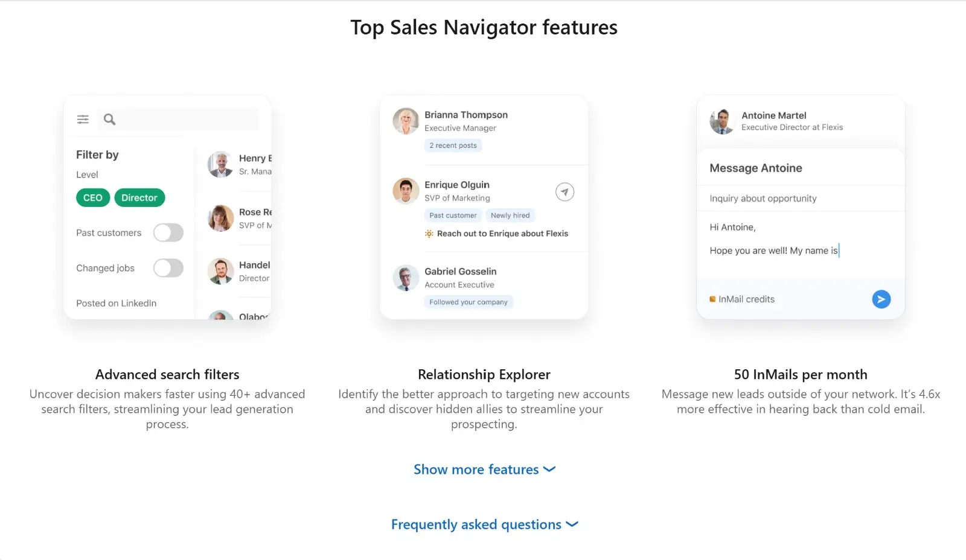Click the Past customer tag on Enrique
966x560 pixels.
(x=453, y=215)
